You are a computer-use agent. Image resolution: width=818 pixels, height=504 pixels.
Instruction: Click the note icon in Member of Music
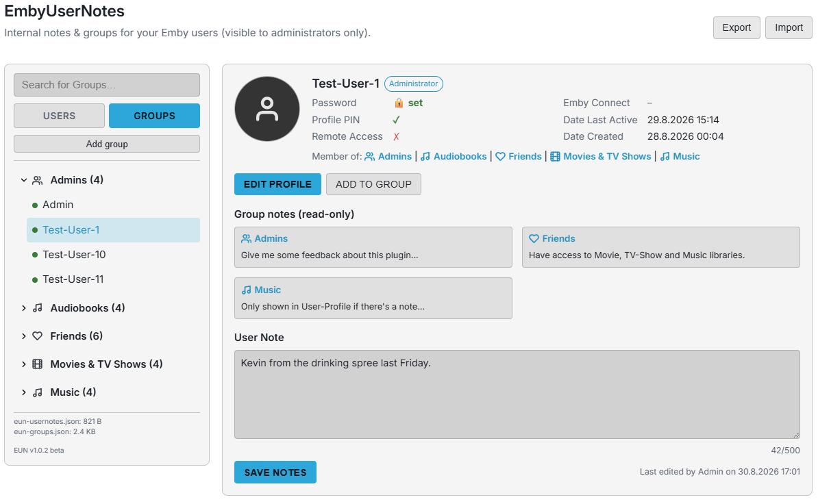click(665, 156)
